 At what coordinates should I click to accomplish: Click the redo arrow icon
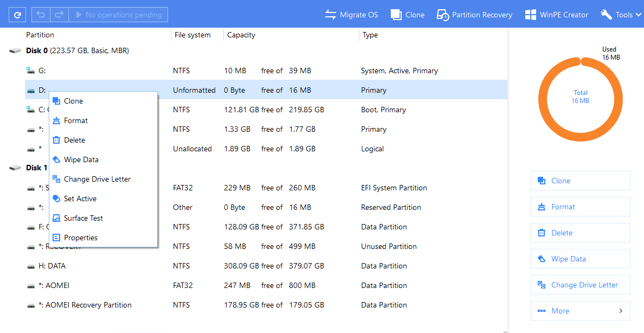pyautogui.click(x=59, y=15)
